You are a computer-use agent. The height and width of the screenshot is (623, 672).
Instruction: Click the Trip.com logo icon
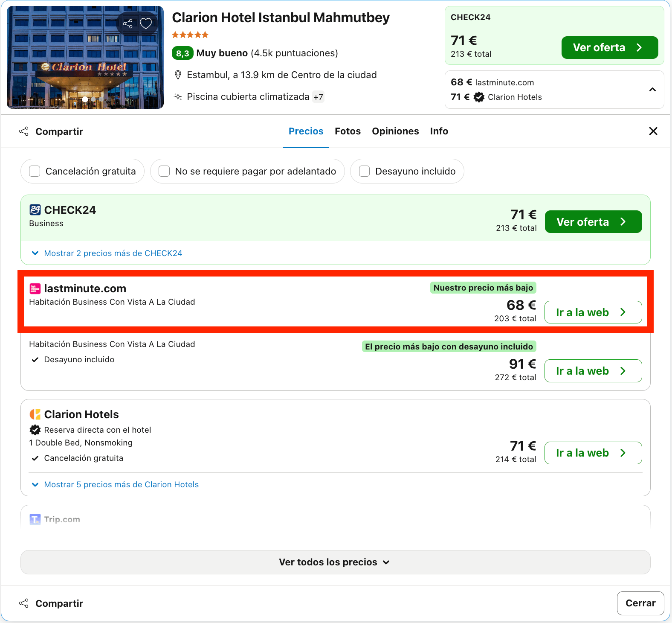tap(35, 519)
